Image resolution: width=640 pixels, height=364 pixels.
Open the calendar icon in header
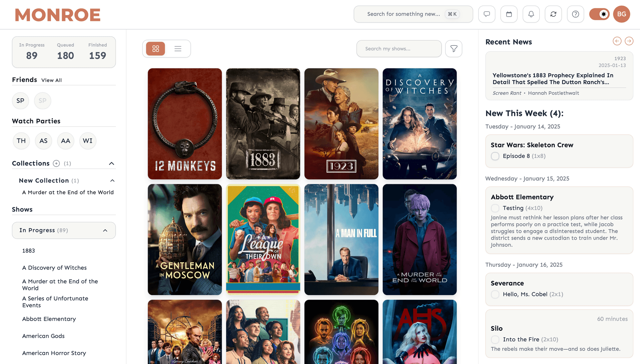509,14
